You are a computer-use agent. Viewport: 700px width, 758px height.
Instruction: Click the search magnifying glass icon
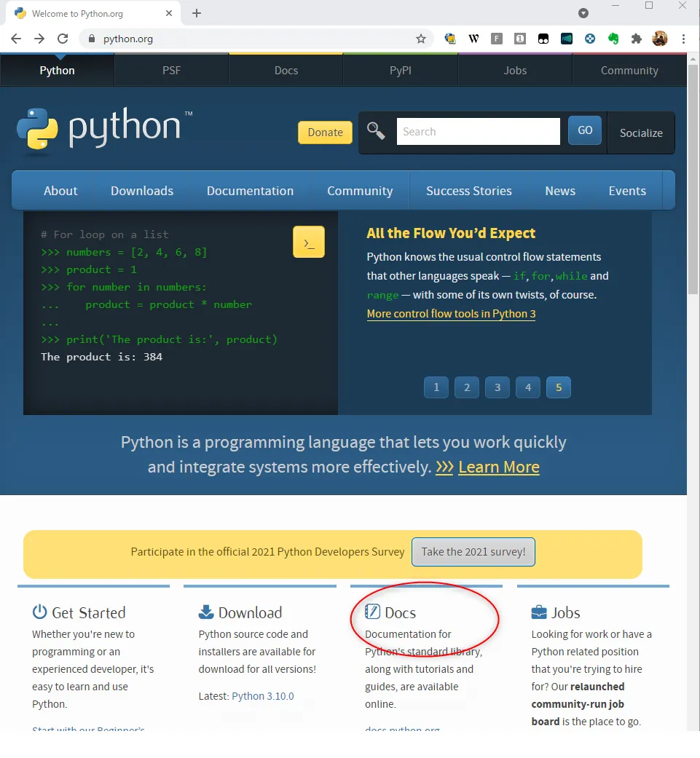[376, 131]
